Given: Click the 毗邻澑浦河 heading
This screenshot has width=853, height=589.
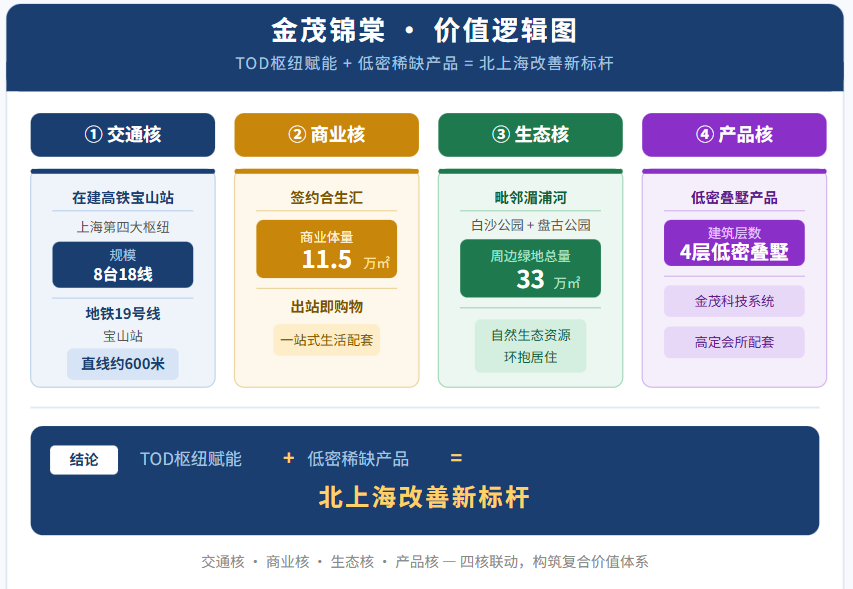Looking at the screenshot, I should coord(530,197).
